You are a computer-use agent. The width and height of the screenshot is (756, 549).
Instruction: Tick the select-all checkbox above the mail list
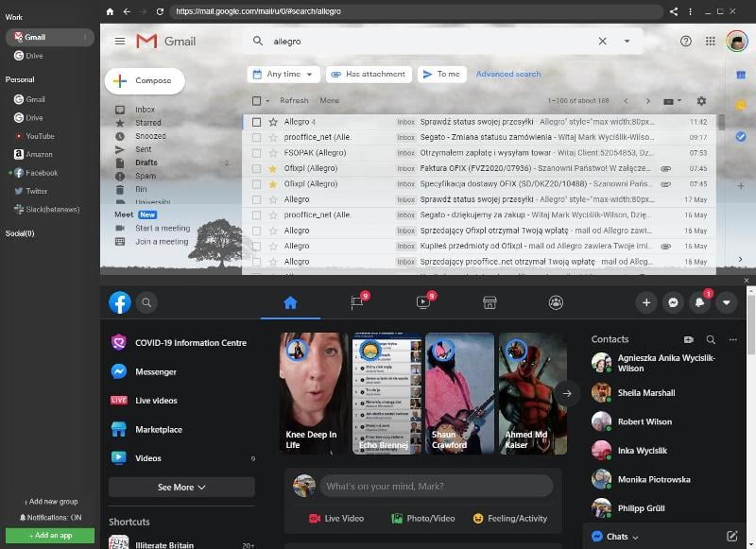coord(256,101)
